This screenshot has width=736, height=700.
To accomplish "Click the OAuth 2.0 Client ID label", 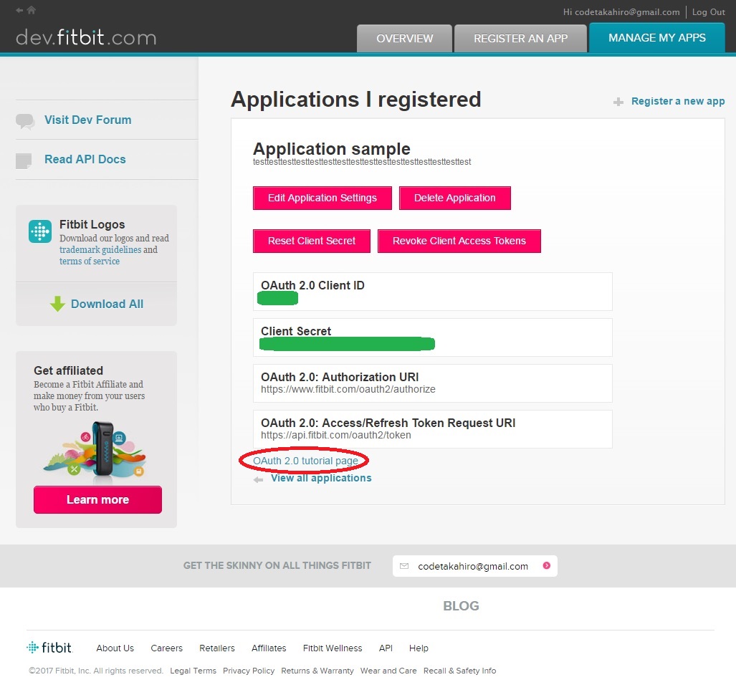I will [x=312, y=285].
